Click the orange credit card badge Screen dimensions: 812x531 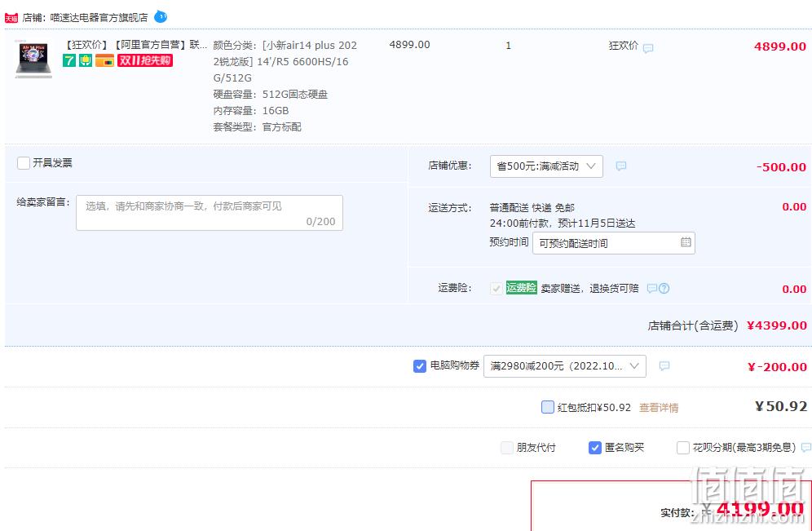(104, 60)
